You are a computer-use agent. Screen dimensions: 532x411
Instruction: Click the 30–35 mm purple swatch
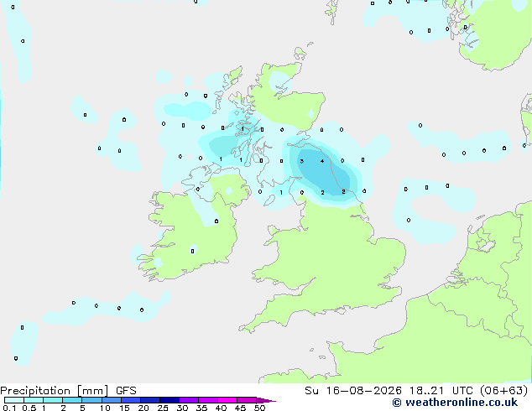pyautogui.click(x=188, y=400)
